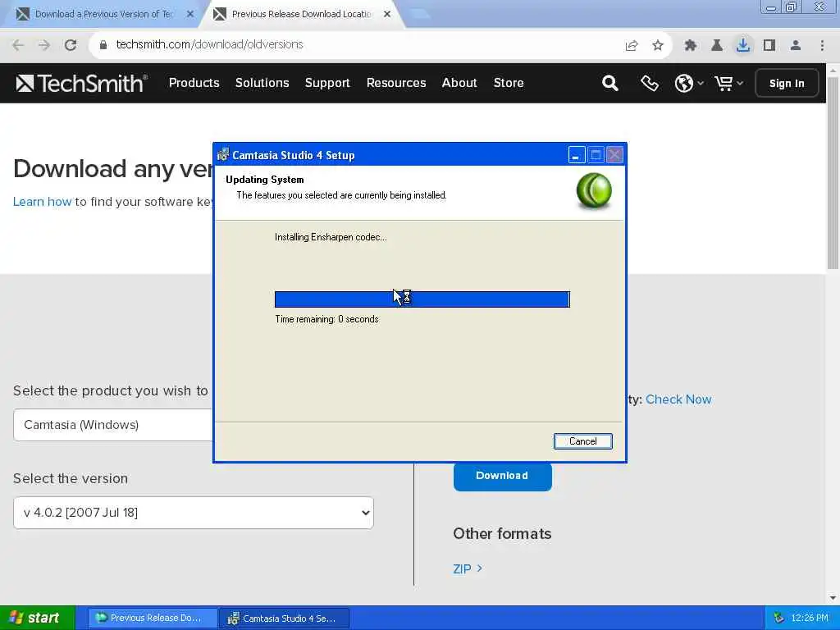
Task: Click the page vertical scrollbar thumb
Action: click(x=833, y=172)
